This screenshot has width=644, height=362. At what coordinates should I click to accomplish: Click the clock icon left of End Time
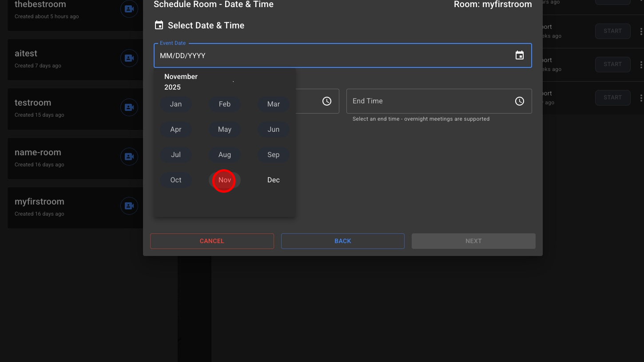point(326,101)
